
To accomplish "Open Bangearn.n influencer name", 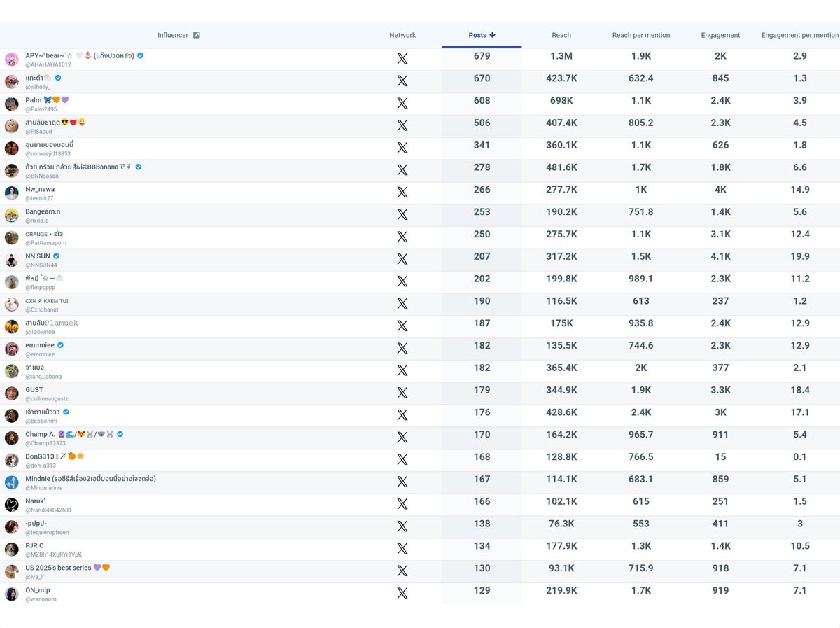I will pyautogui.click(x=43, y=211).
